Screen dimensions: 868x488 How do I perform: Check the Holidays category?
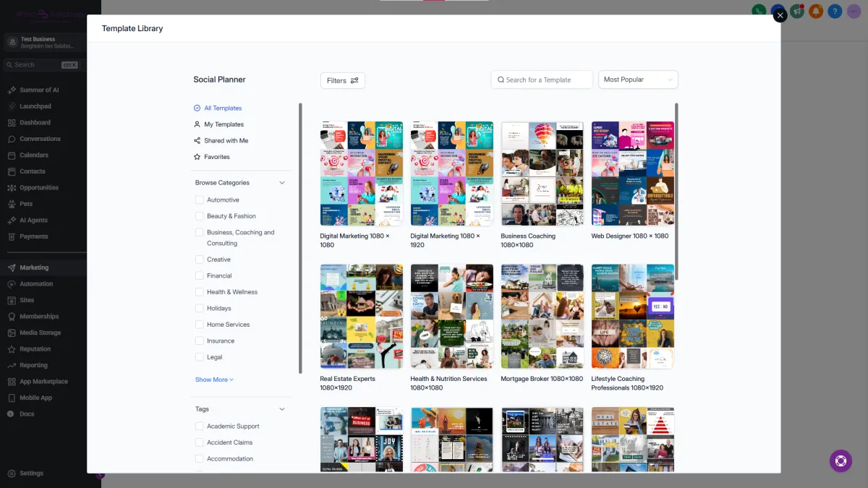point(200,309)
